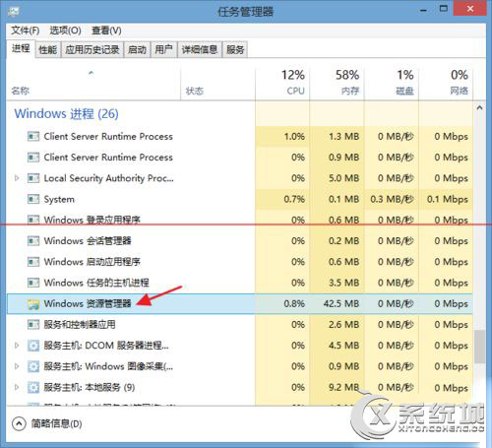
Task: Expand the 服务主机: Windows 图像采集 group
Action: pos(17,366)
